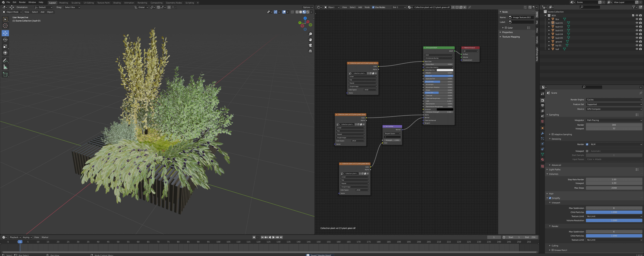Jump to the end frame
The width and height of the screenshot is (644, 256).
pos(281,237)
